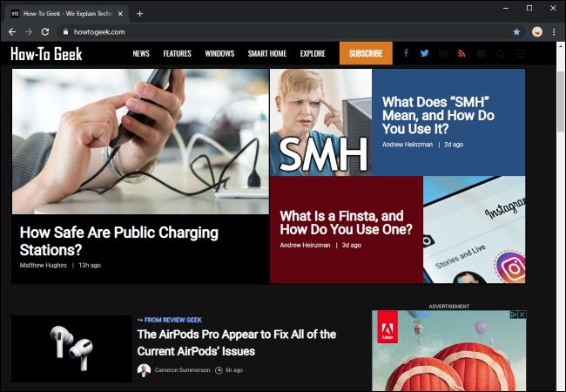Open How-To Geek's LinkedIn icon

point(443,53)
